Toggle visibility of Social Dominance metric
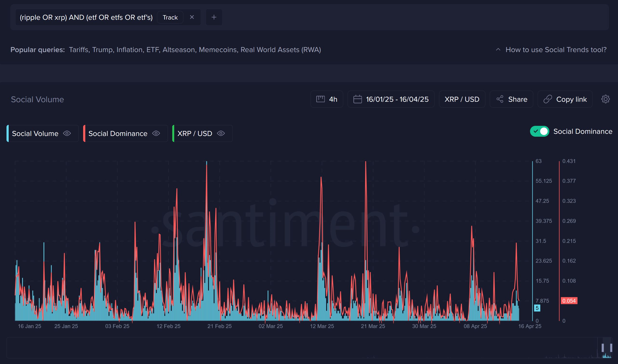This screenshot has width=618, height=364. (156, 133)
